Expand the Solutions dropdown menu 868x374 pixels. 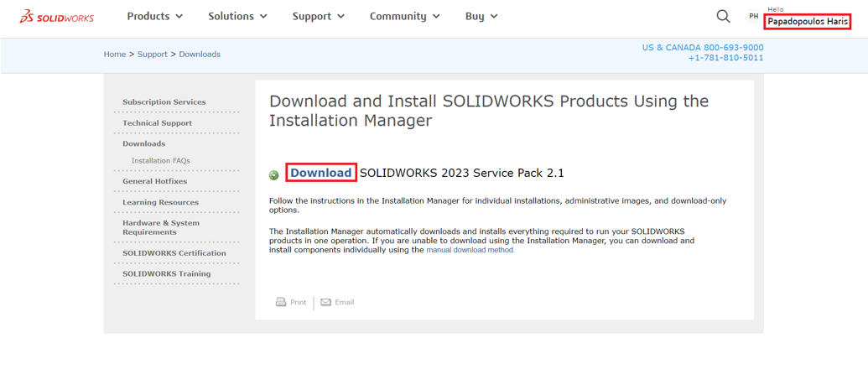point(237,16)
